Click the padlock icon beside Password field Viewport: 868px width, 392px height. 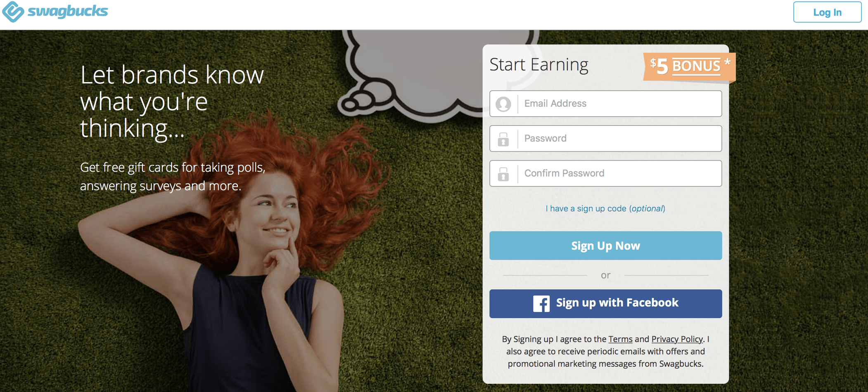pos(503,139)
